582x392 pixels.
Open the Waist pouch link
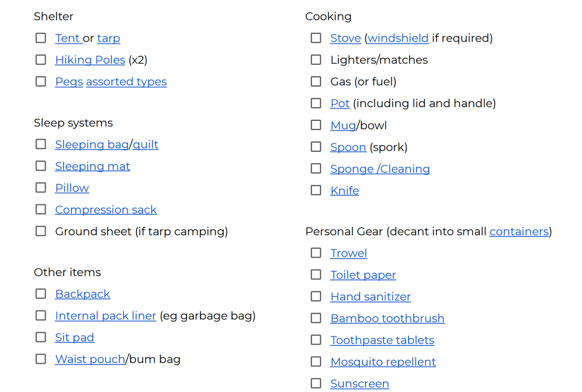click(90, 359)
